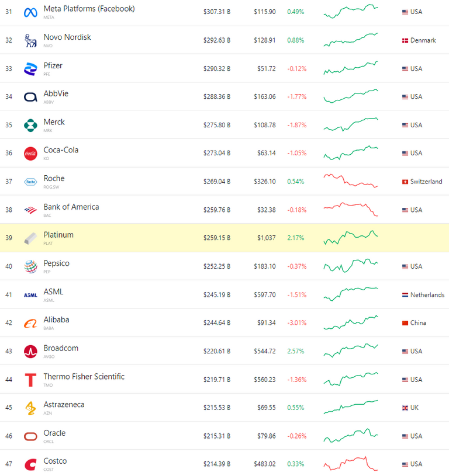Open the AbbVie company link
The image size is (449, 476).
point(56,93)
